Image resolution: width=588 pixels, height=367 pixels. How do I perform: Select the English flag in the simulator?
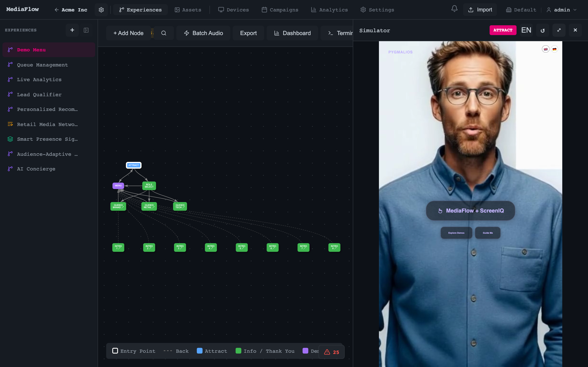(x=546, y=49)
